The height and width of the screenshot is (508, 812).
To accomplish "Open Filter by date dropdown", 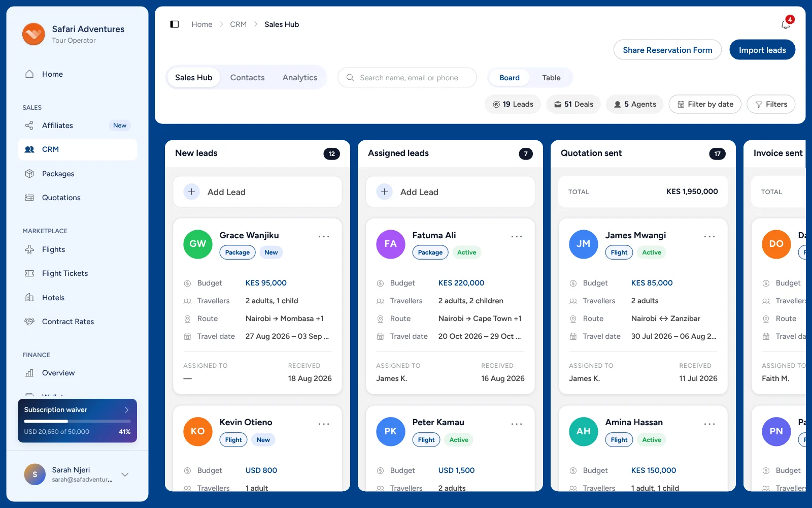I will (705, 104).
